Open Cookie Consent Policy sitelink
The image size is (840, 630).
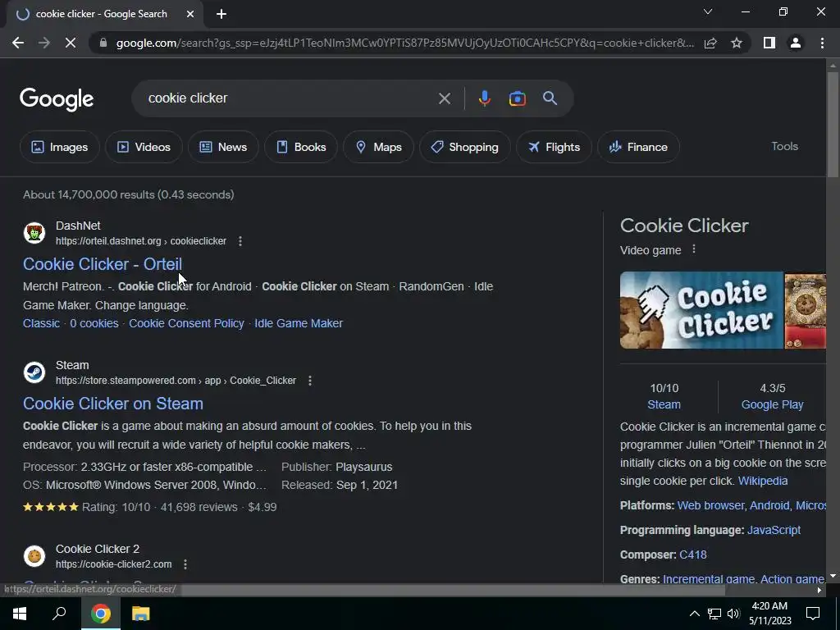tap(186, 323)
